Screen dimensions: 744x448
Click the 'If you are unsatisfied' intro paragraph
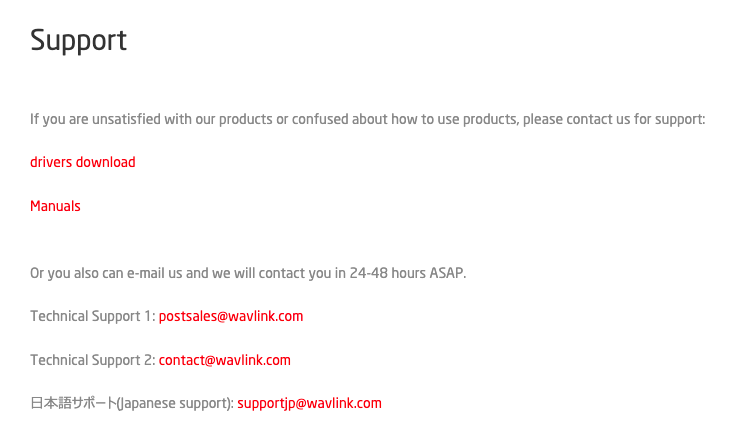[x=368, y=119]
